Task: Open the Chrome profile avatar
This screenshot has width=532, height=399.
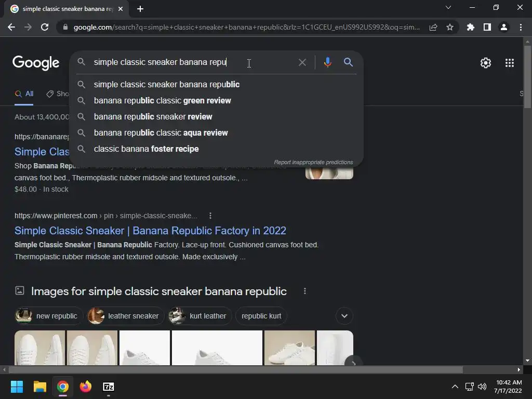Action: click(504, 27)
